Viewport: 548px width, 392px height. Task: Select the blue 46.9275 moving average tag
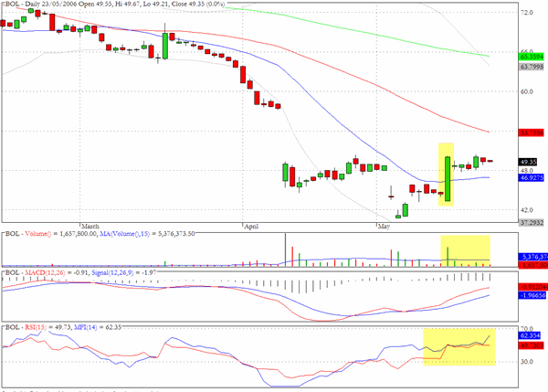[x=532, y=177]
